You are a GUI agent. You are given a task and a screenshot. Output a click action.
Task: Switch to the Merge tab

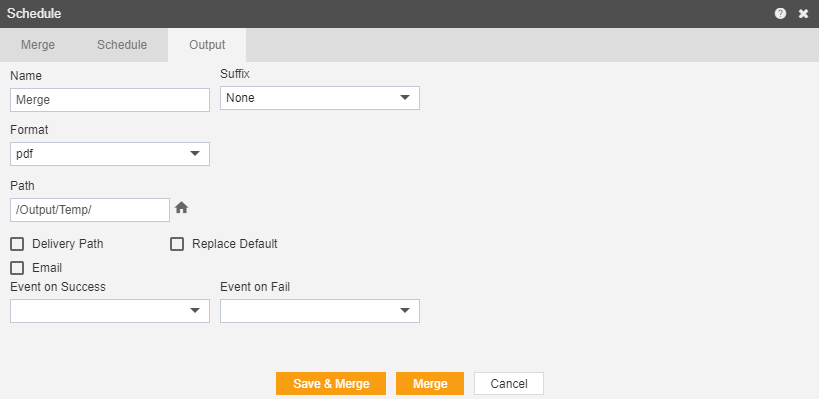38,45
